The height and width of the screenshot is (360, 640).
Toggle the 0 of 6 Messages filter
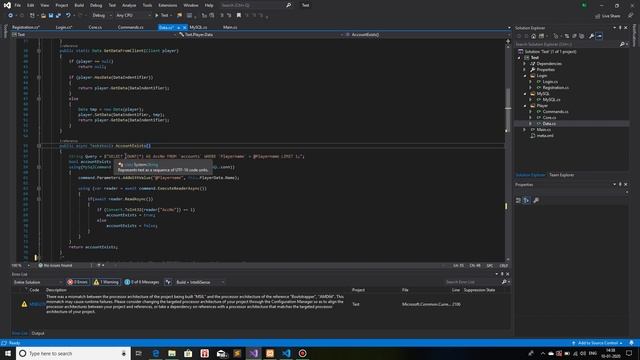click(x=142, y=282)
